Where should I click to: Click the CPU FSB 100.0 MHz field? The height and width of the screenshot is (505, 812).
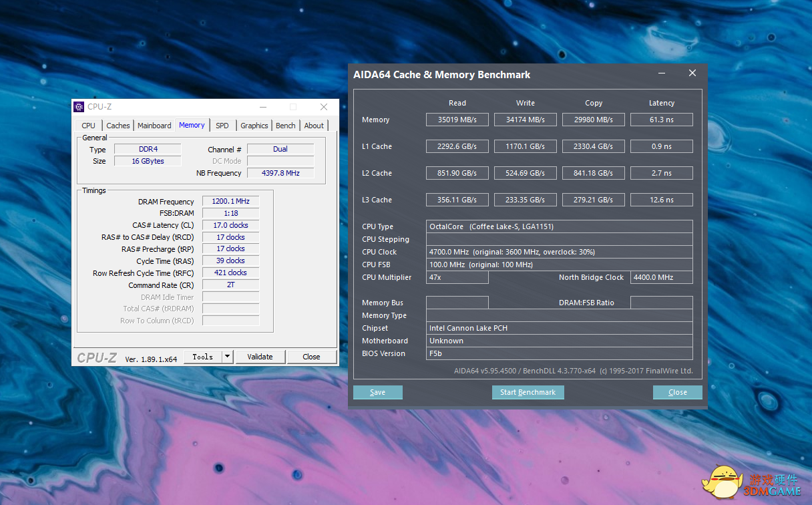560,265
